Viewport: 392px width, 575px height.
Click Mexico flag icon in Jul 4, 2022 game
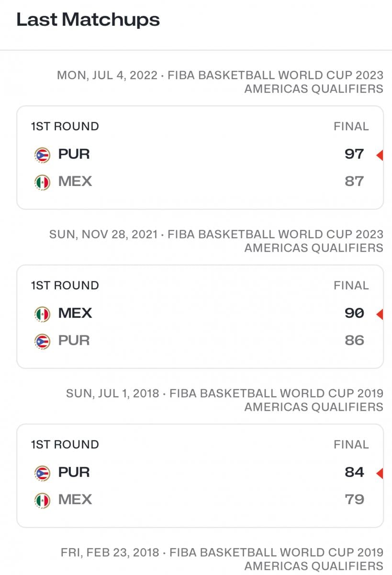click(42, 182)
